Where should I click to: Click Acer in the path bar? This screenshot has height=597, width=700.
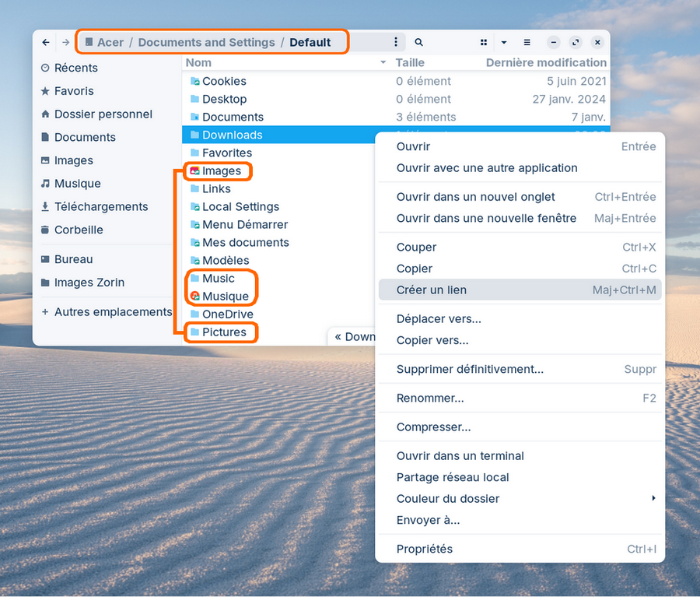tap(110, 42)
